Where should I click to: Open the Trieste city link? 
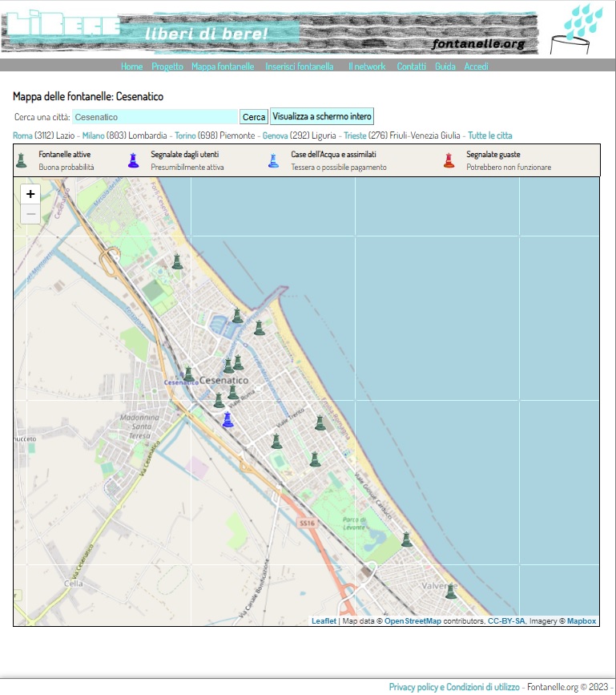pyautogui.click(x=355, y=135)
